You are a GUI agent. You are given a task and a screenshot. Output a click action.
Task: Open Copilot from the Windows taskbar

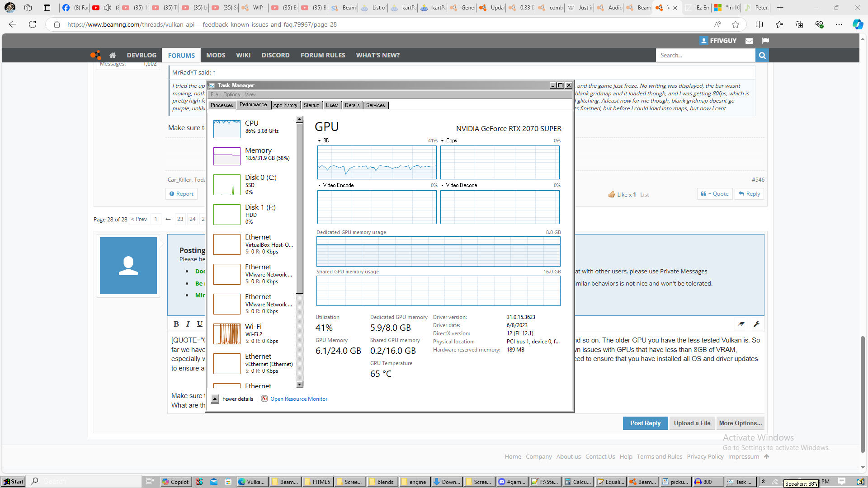(x=175, y=482)
